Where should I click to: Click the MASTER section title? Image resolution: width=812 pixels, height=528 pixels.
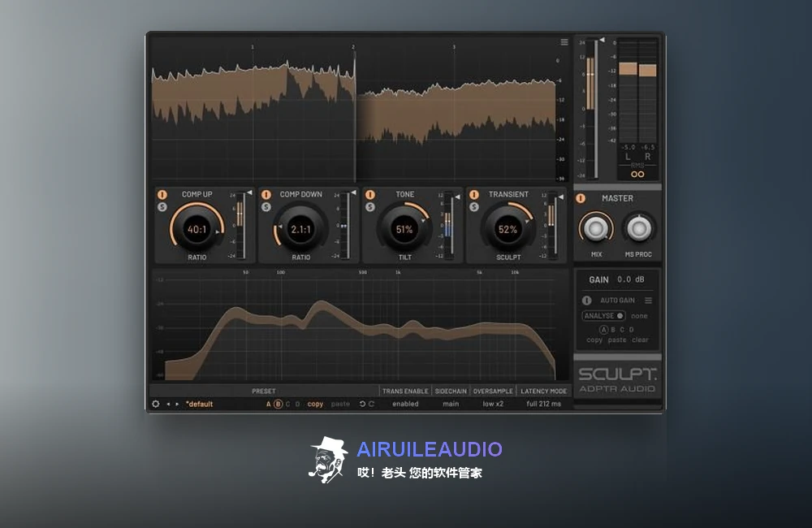pyautogui.click(x=617, y=198)
